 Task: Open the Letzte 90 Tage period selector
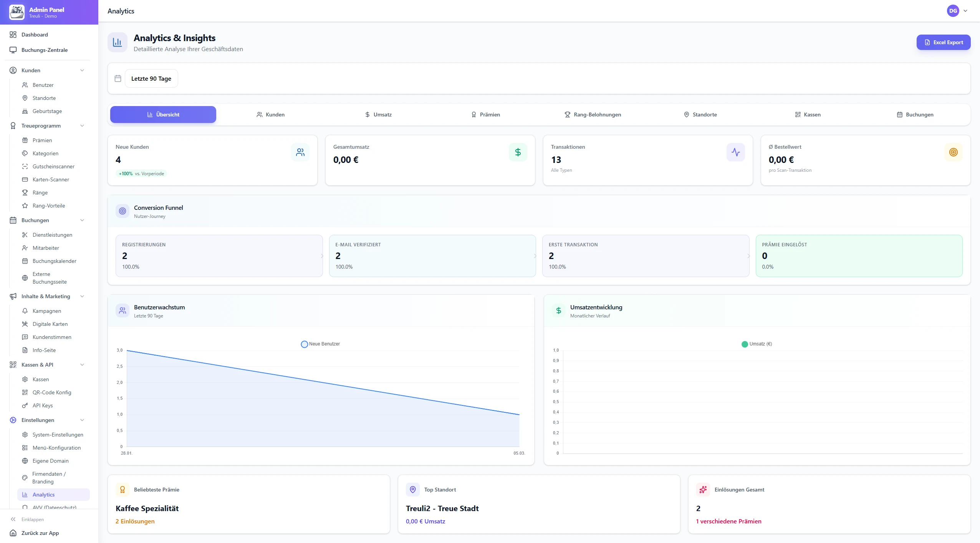click(151, 78)
